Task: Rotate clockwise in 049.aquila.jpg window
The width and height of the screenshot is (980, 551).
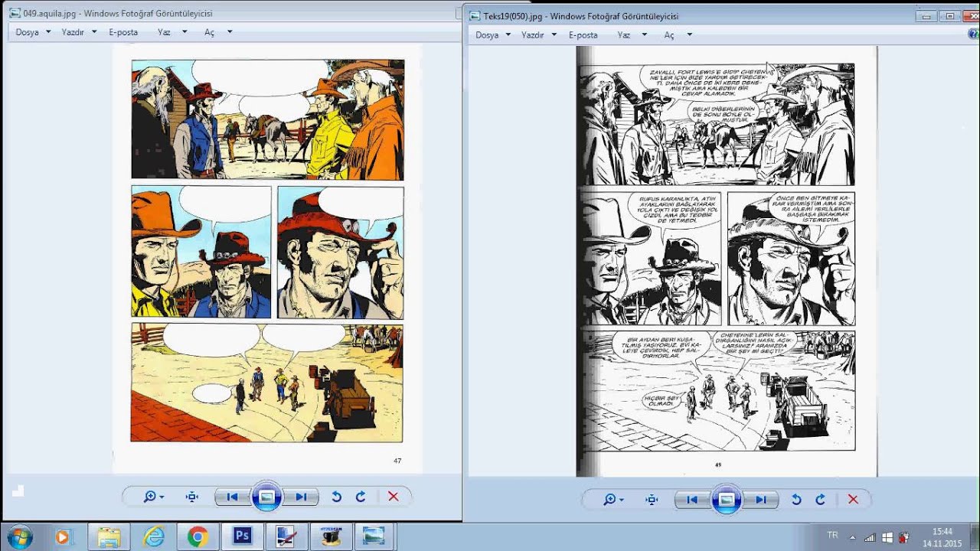Action: tap(361, 497)
